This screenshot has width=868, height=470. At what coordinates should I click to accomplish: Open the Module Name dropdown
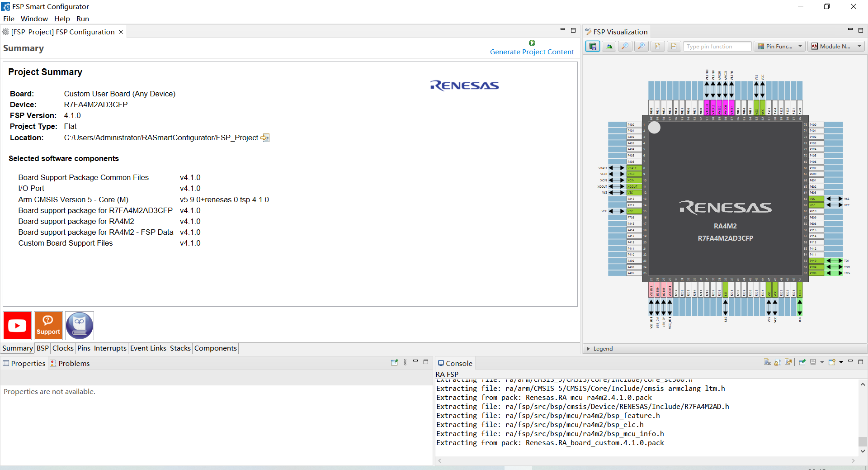(836, 46)
